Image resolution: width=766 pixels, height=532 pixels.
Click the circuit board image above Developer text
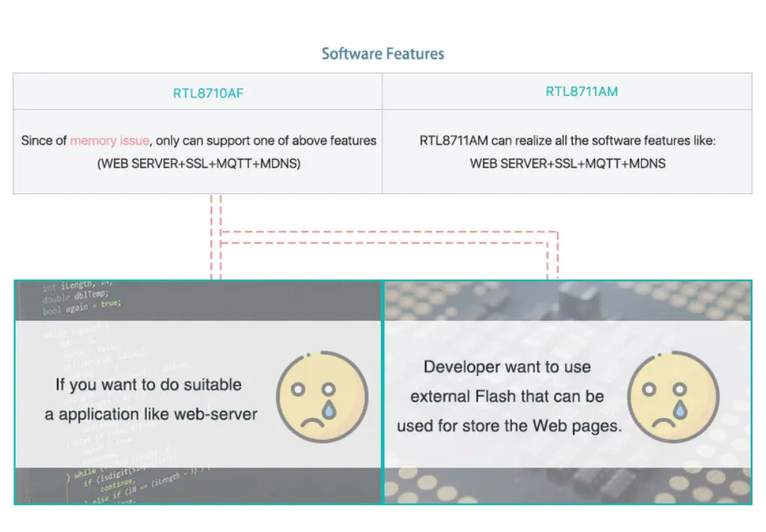point(567,300)
